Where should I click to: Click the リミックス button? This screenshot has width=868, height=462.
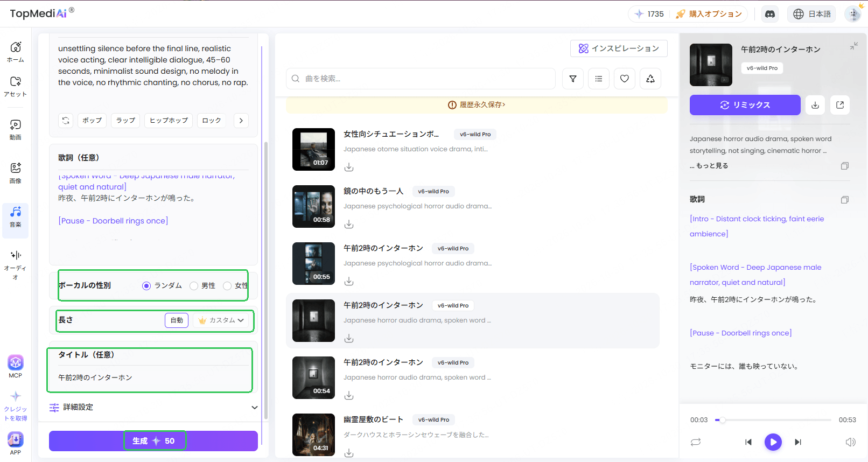(x=745, y=105)
